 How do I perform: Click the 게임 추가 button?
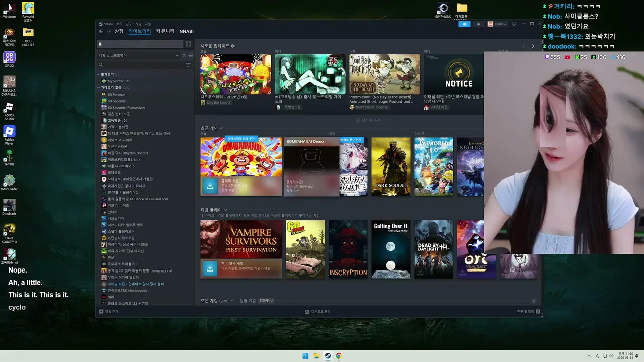(x=109, y=312)
